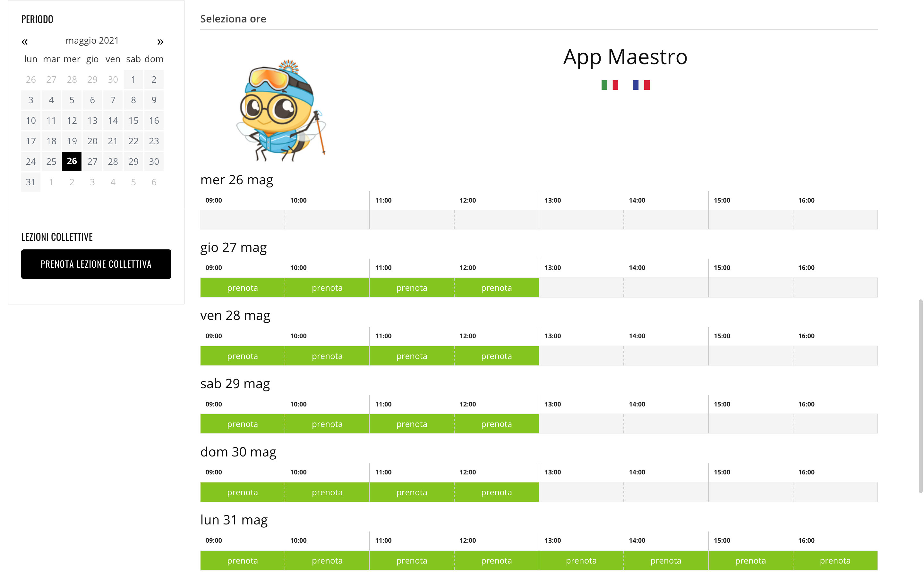Screen dimensions: 924x577
Task: Reserve the 10:00 slot on ven 28 mag
Action: click(327, 356)
